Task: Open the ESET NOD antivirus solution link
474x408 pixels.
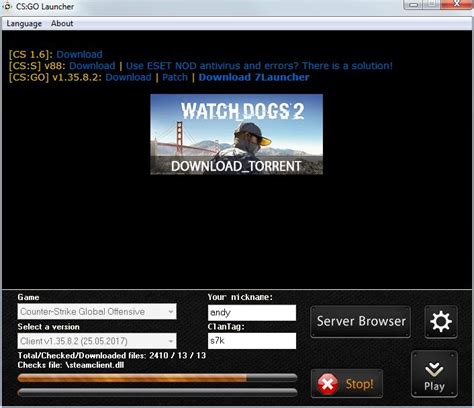Action: pyautogui.click(x=259, y=66)
